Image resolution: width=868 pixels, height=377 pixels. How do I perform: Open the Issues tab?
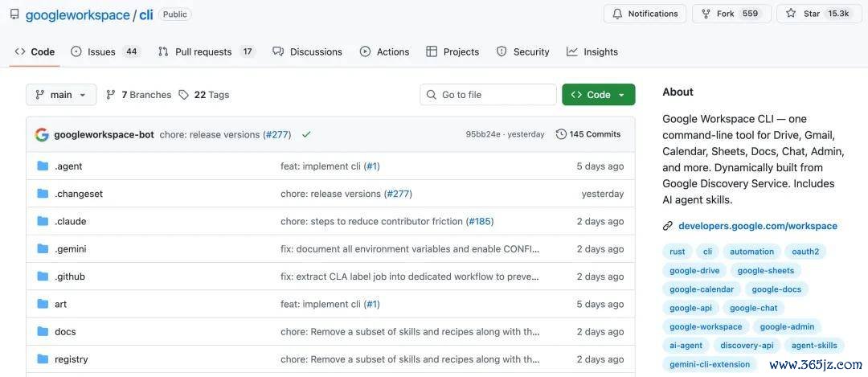click(106, 52)
